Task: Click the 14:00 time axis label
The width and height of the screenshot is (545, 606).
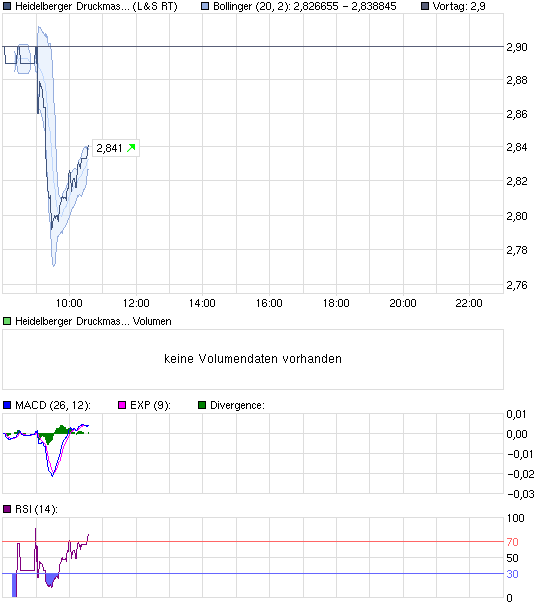Action: pyautogui.click(x=202, y=303)
